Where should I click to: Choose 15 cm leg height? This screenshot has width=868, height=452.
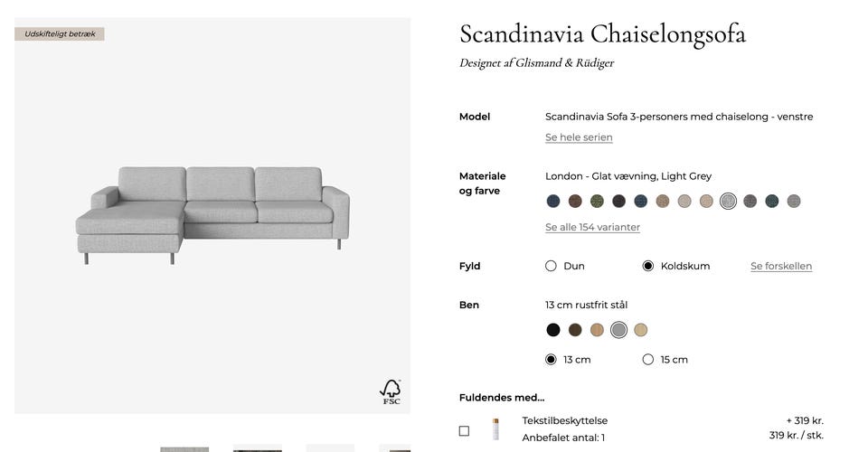647,360
